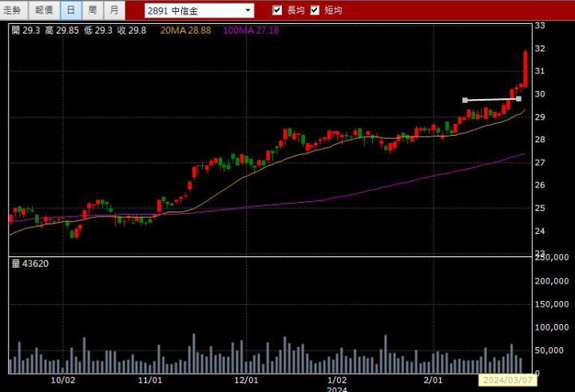Select left handle of white trend line

465,100
